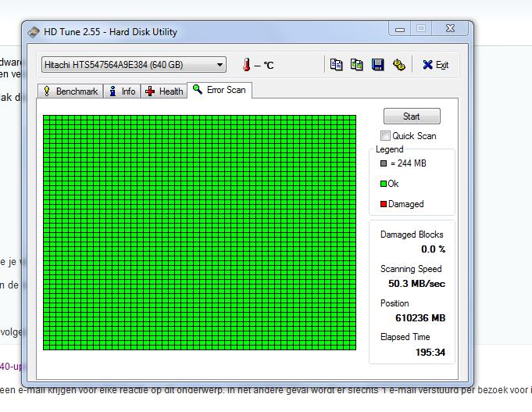The image size is (532, 412).
Task: Click the Scanning Speed label
Action: pos(411,269)
